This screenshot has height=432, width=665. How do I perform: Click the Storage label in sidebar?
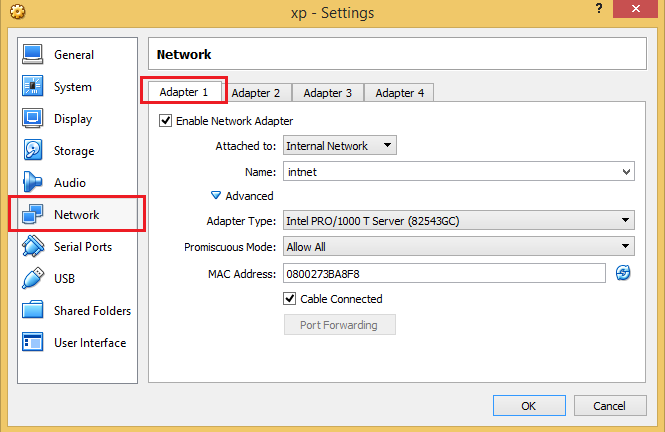pyautogui.click(x=74, y=151)
